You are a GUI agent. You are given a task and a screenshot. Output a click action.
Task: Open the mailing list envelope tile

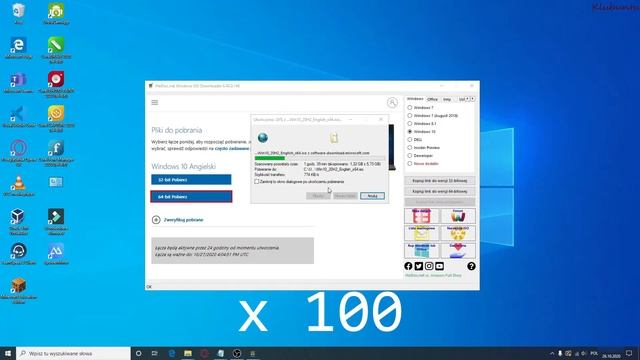pos(422,233)
